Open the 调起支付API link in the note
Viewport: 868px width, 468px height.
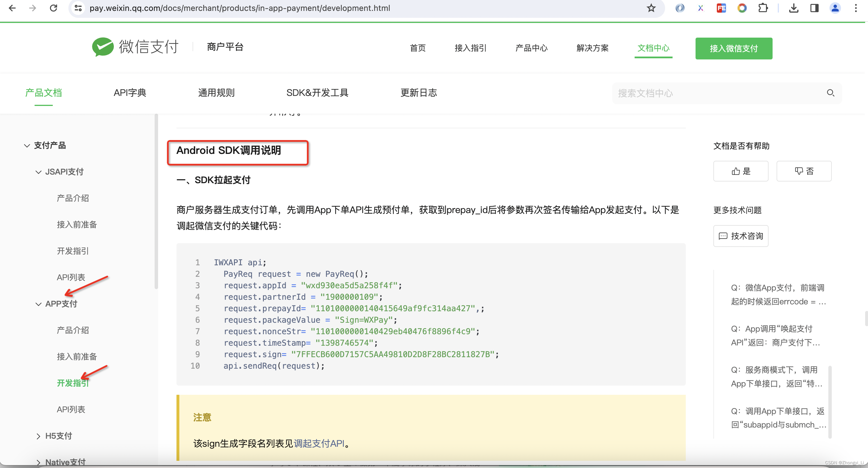click(319, 443)
